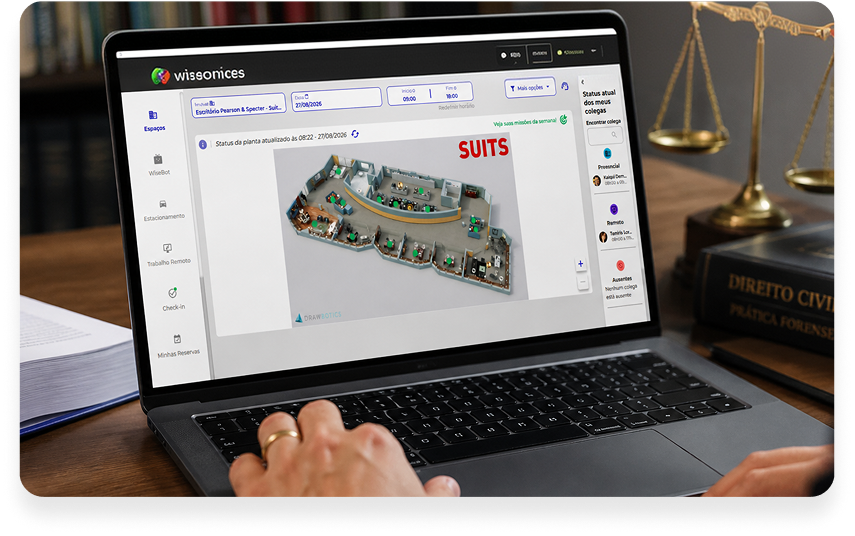The height and width of the screenshot is (536, 855).
Task: Click the SUITS floor plan image
Action: pyautogui.click(x=401, y=228)
